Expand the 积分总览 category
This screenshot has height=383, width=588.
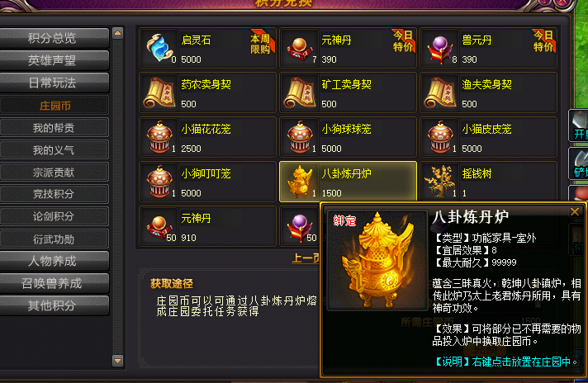click(x=54, y=38)
